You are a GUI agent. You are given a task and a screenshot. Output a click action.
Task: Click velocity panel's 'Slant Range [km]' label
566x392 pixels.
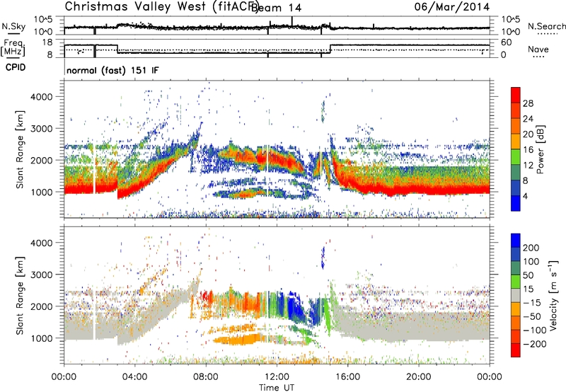[x=20, y=296]
